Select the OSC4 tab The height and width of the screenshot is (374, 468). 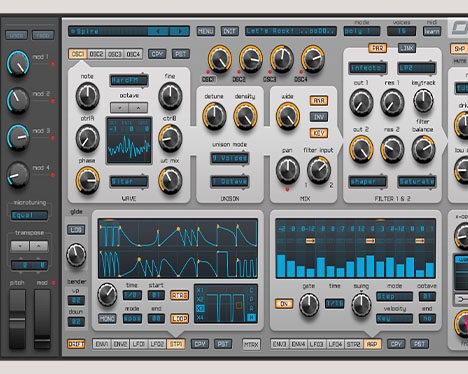click(133, 54)
